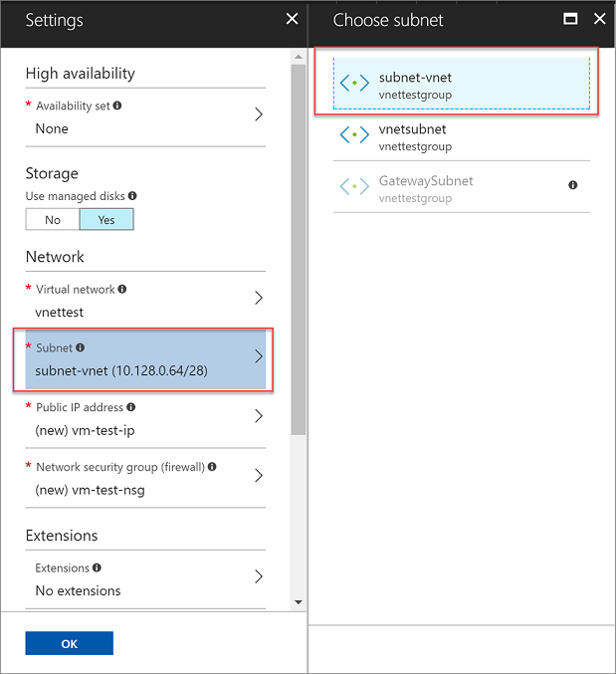Click (new) vm-test-ip value
The image size is (616, 674).
pyautogui.click(x=85, y=430)
